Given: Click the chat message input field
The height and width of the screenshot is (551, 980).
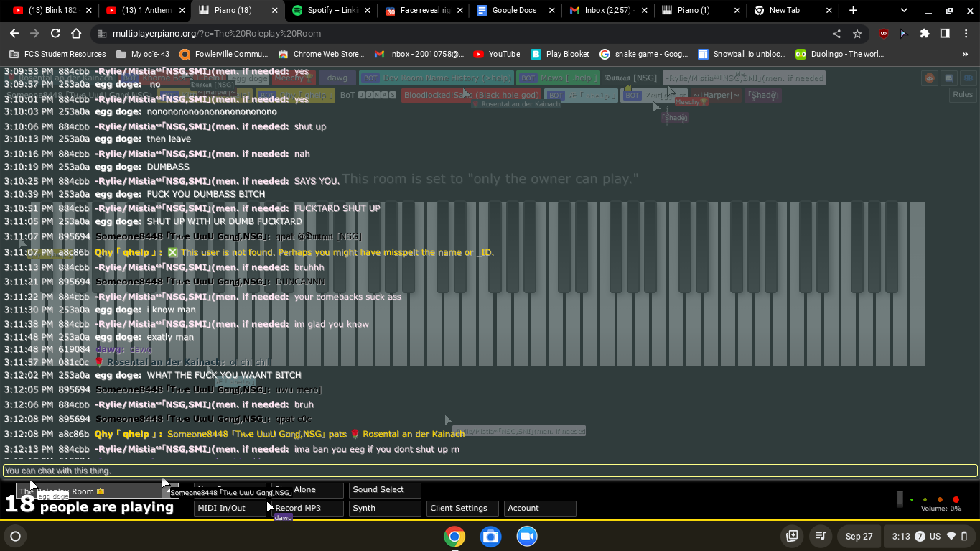Looking at the screenshot, I should 490,471.
